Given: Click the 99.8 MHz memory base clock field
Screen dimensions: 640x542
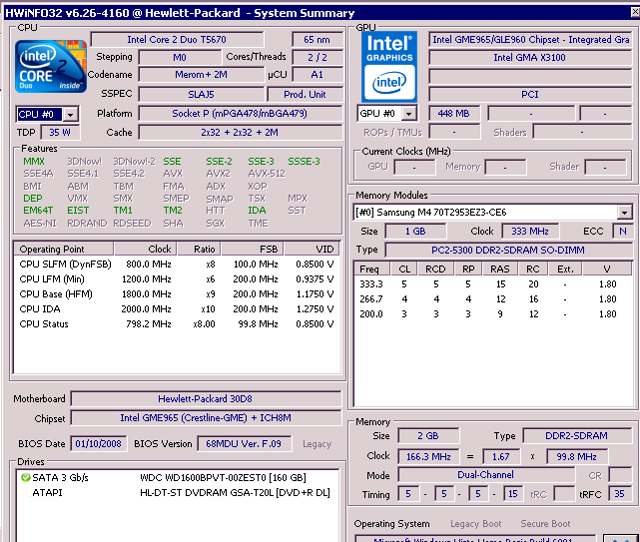Looking at the screenshot, I should point(577,457).
